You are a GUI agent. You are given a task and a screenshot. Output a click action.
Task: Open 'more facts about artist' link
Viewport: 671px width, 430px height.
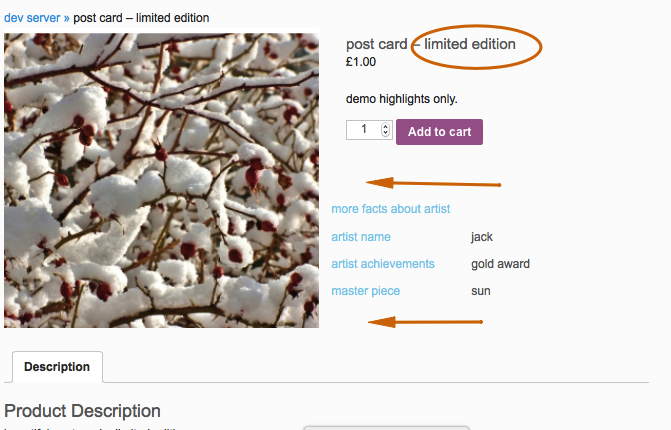click(x=390, y=209)
